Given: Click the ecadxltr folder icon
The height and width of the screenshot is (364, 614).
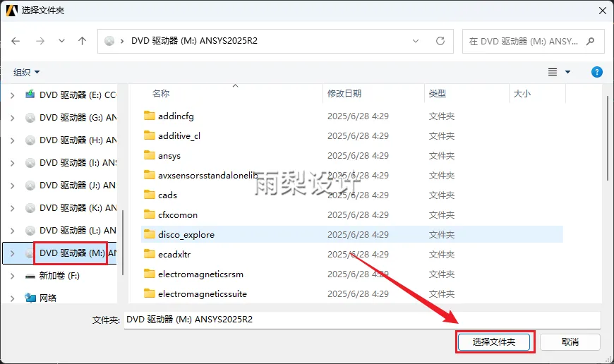Looking at the screenshot, I should (x=149, y=254).
